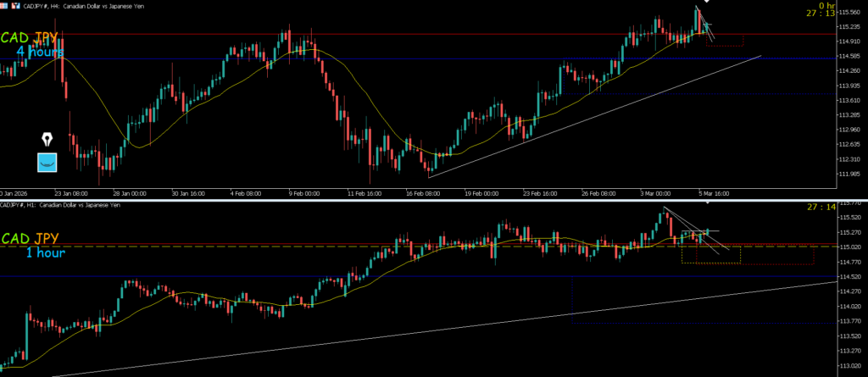Click the first icon before the H4 chart title
Viewport: 868px width, 377px height.
pos(6,5)
